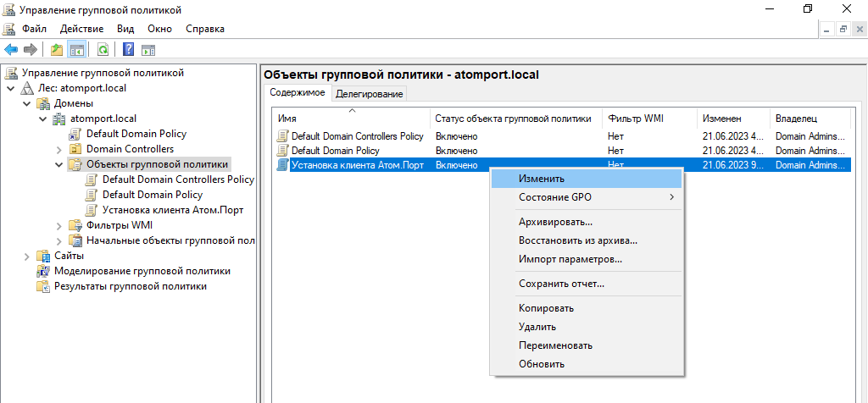Toggle the Show/Hide action pane icon
The height and width of the screenshot is (403, 868).
pos(147,50)
